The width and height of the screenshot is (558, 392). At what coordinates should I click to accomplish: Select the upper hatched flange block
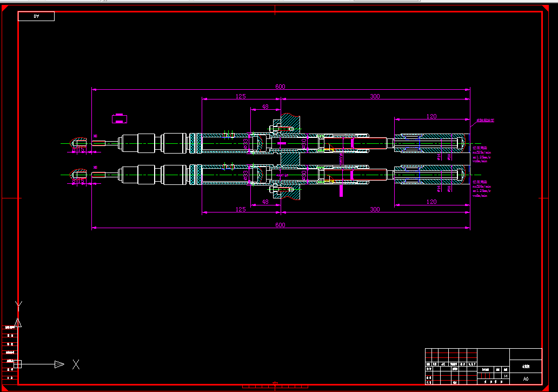pyautogui.click(x=290, y=124)
